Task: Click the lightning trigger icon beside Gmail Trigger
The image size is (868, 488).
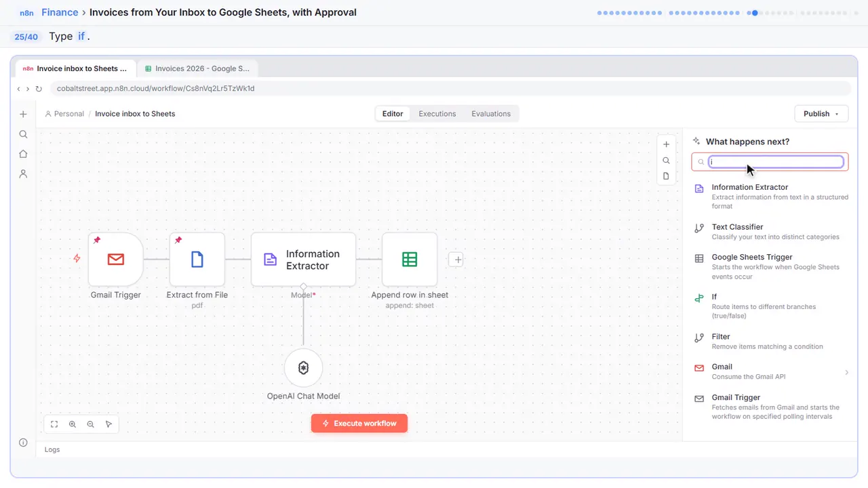Action: tap(77, 258)
